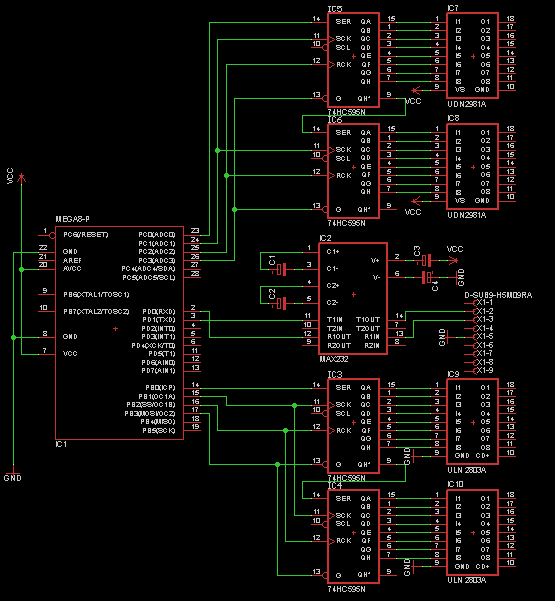Click the PC5(ADC5/SCL) pin label
Viewport: 555px width, 601px height.
click(149, 277)
